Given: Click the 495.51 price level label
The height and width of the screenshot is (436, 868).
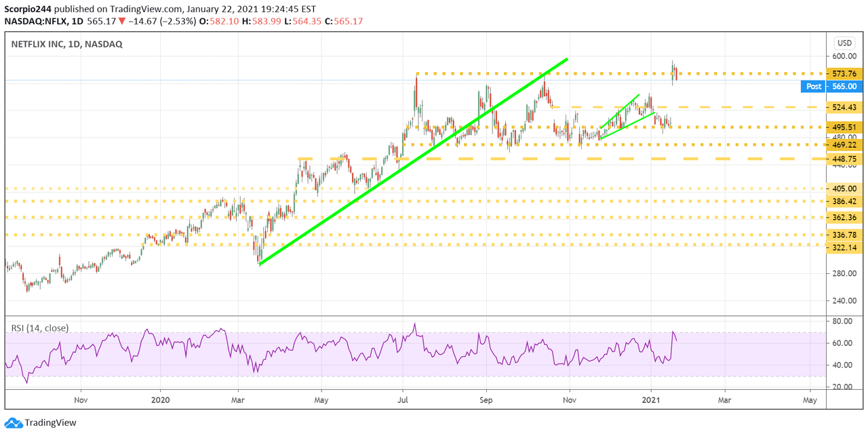Looking at the screenshot, I should (x=844, y=127).
